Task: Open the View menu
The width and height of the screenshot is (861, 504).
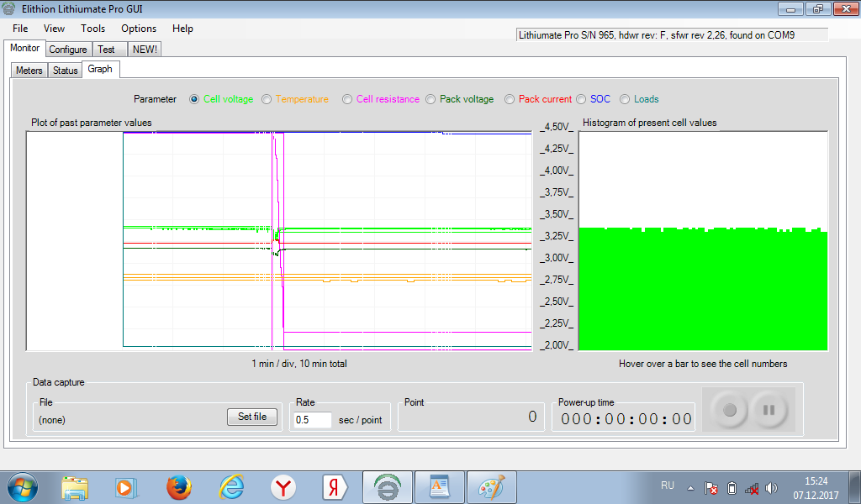Action: [54, 29]
